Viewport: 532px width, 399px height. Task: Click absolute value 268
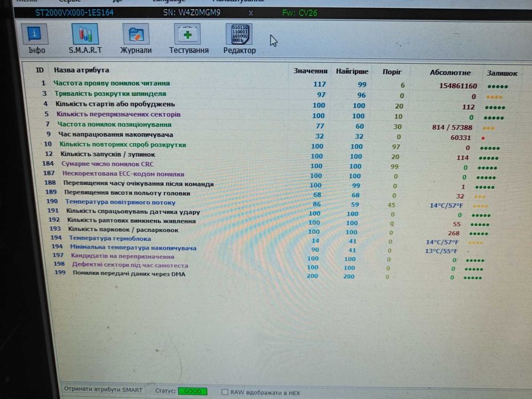coord(453,233)
